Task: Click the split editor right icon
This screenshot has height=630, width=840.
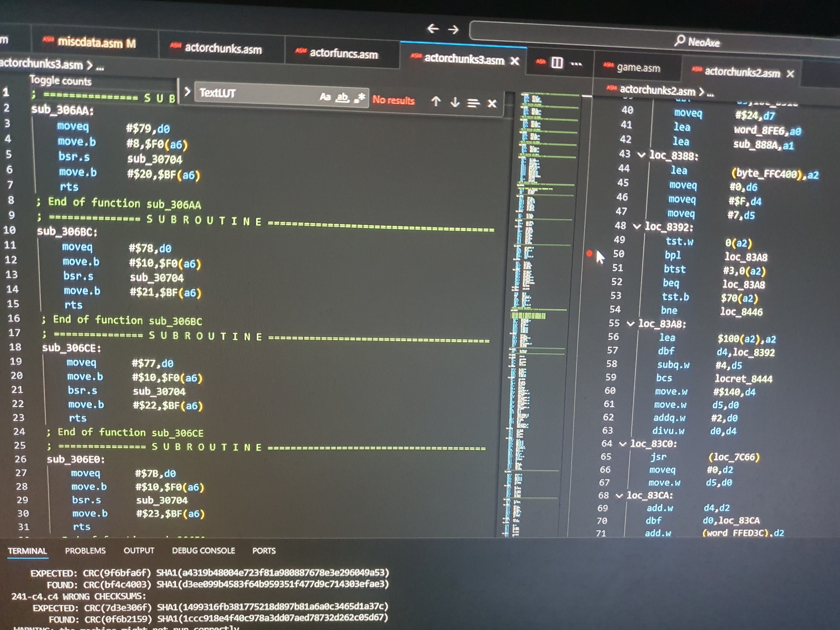Action: [557, 63]
